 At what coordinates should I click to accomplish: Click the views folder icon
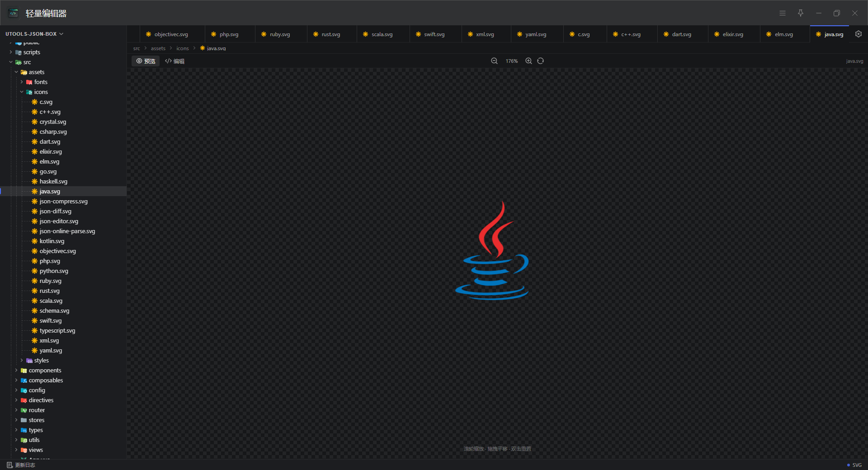[x=24, y=450]
